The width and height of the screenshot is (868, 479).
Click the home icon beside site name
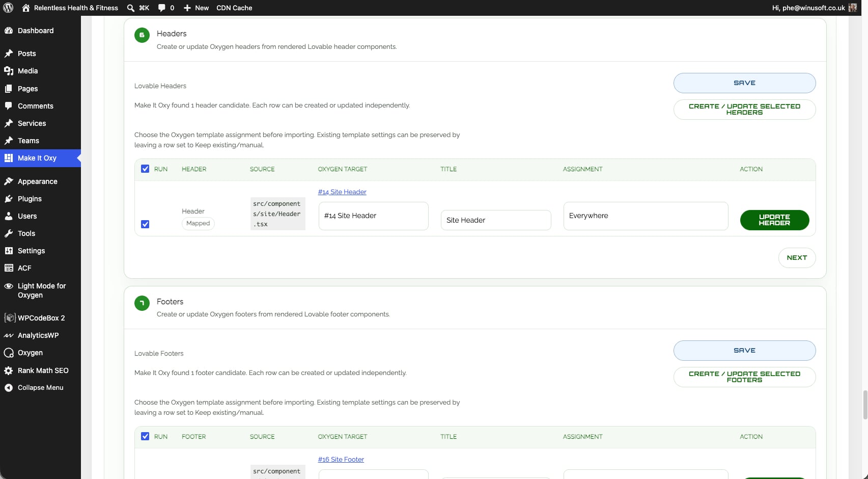[26, 8]
